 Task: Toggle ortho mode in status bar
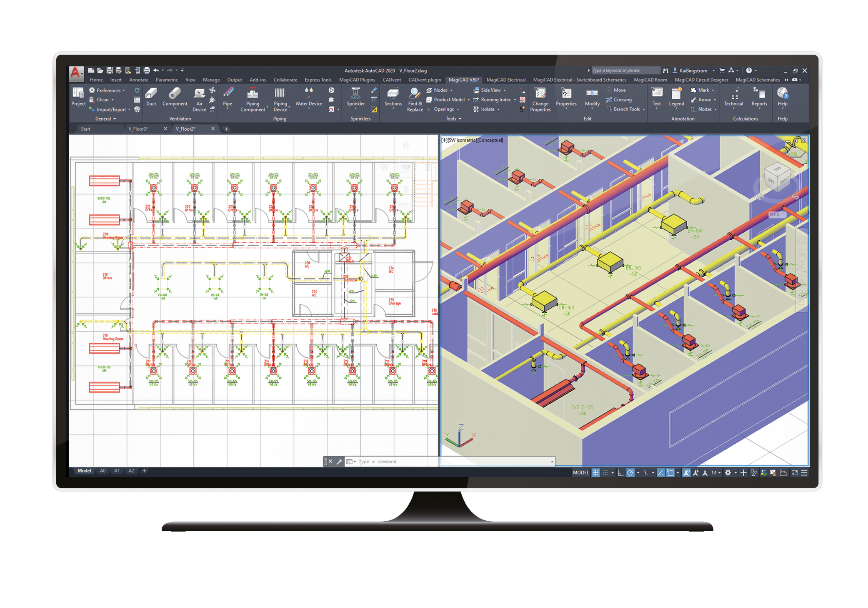(x=620, y=472)
